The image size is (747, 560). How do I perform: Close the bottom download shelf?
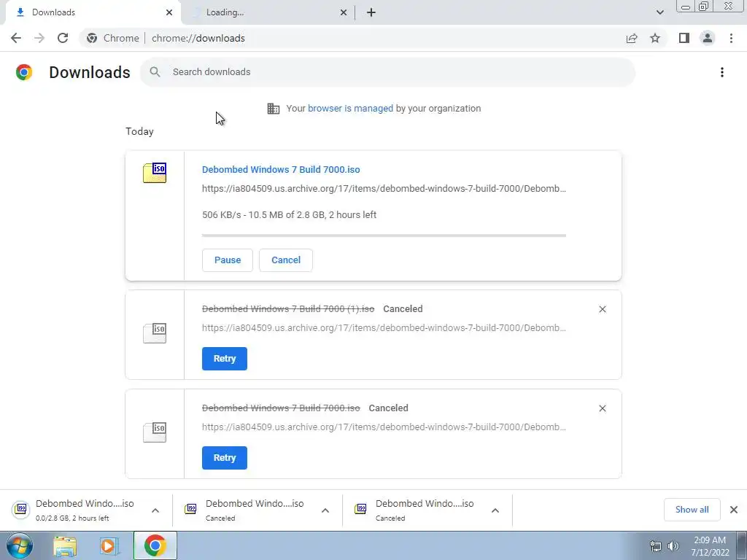[734, 510]
